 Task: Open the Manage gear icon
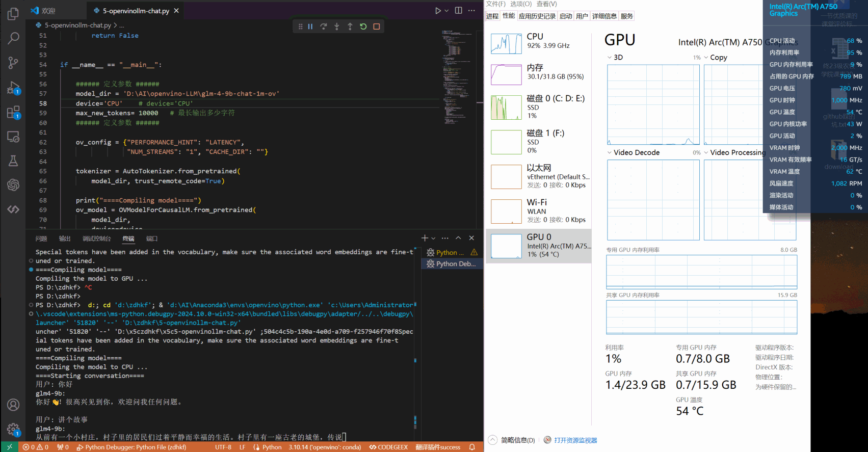[13, 429]
